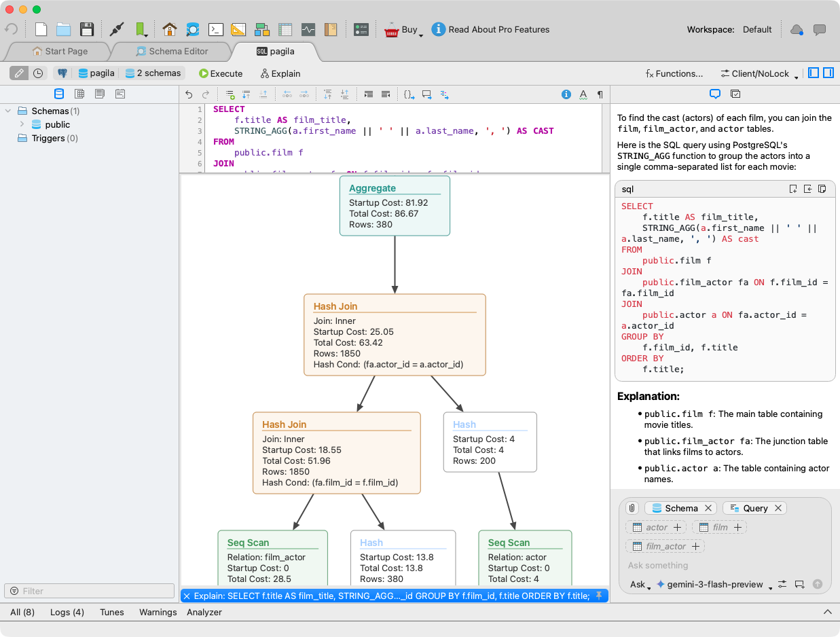Click the cloud sync icon

(797, 30)
